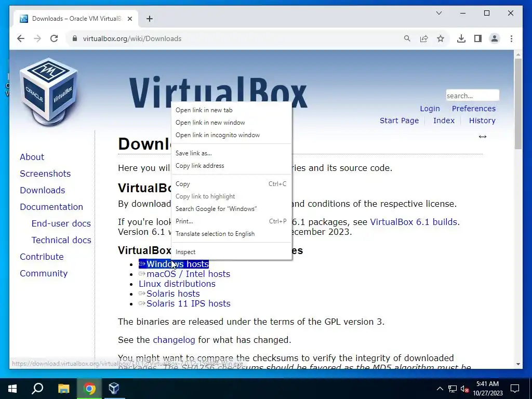Click the double-arrow page width toggle icon
Screen dimensions: 532x399
(x=483, y=137)
